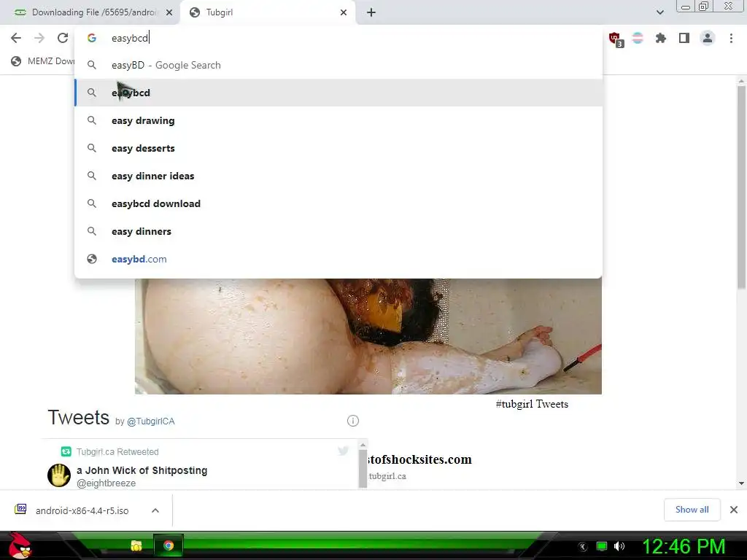Click the page's vertical scrollbar

click(741, 187)
